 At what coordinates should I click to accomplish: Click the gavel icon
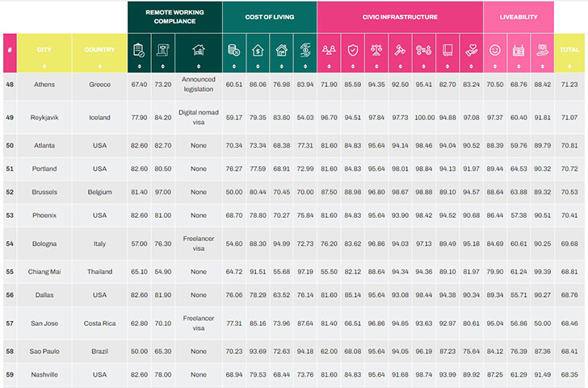pos(399,50)
